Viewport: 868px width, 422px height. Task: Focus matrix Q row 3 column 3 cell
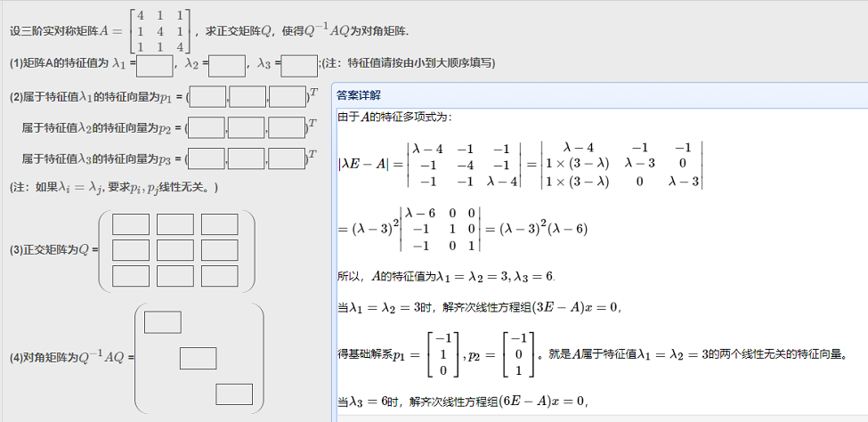220,276
